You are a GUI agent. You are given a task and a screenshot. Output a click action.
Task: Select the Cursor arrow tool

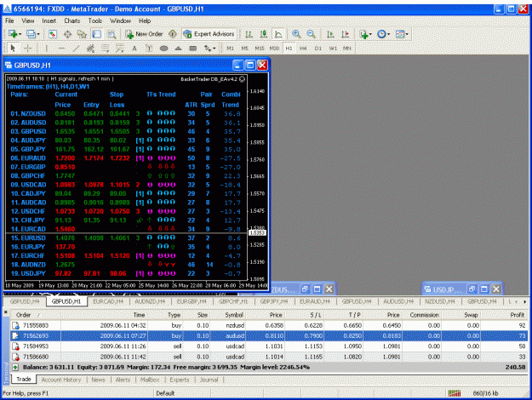tap(13, 49)
